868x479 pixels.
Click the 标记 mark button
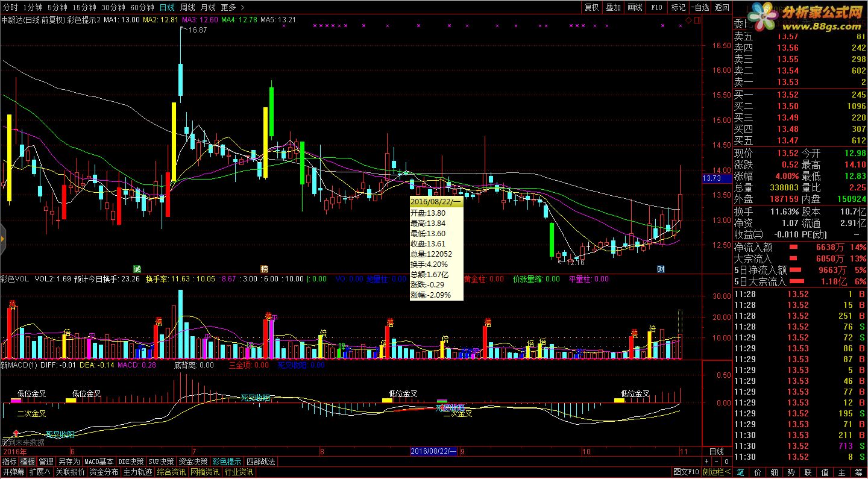point(678,7)
